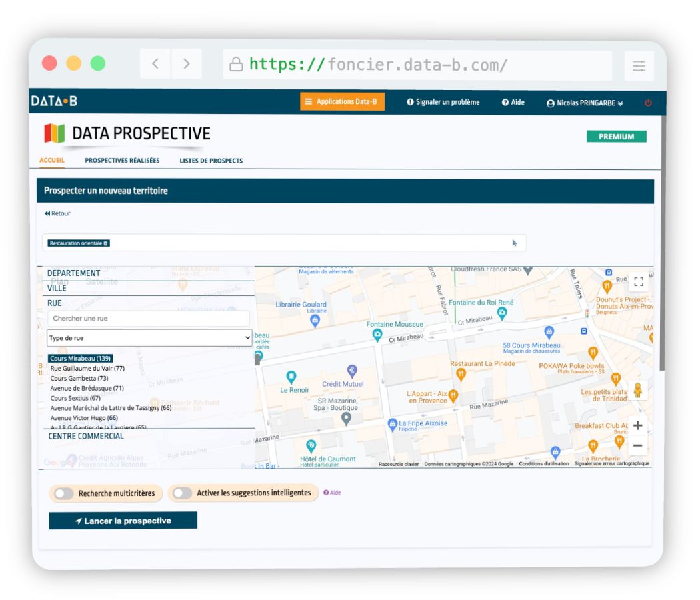The width and height of the screenshot is (700, 600).
Task: Click the padlock icon in the address bar
Action: coord(236,64)
